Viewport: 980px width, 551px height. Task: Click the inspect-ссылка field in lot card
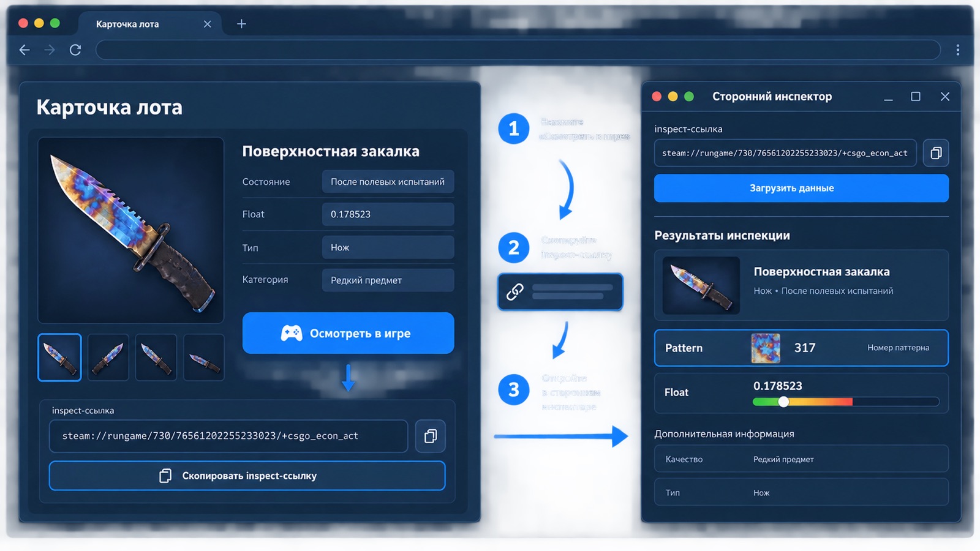228,436
